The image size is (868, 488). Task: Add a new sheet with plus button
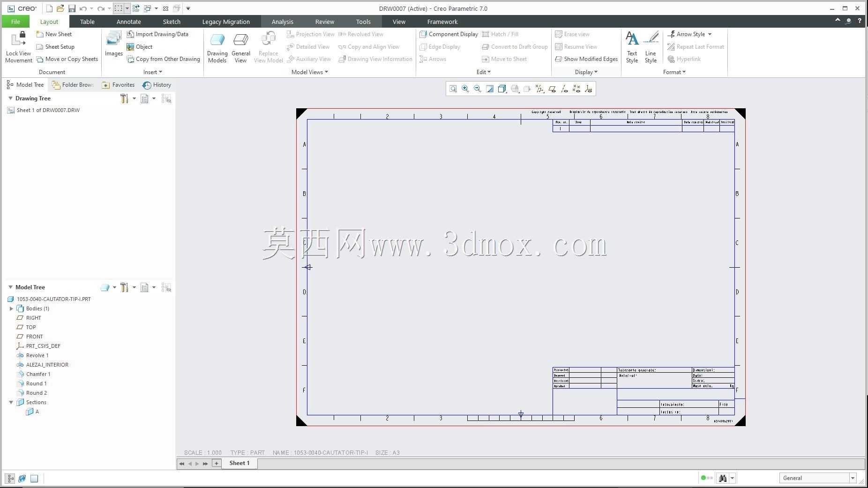pos(217,463)
